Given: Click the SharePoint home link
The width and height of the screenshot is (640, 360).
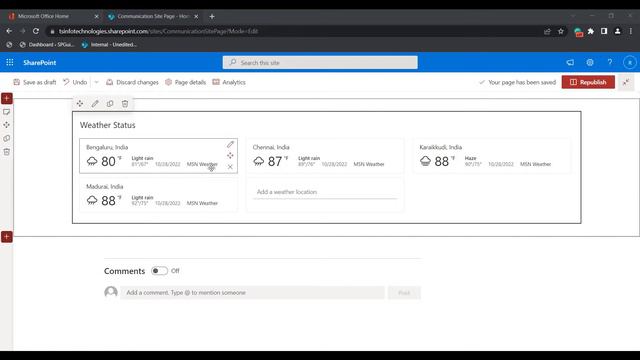Looking at the screenshot, I should click(40, 62).
